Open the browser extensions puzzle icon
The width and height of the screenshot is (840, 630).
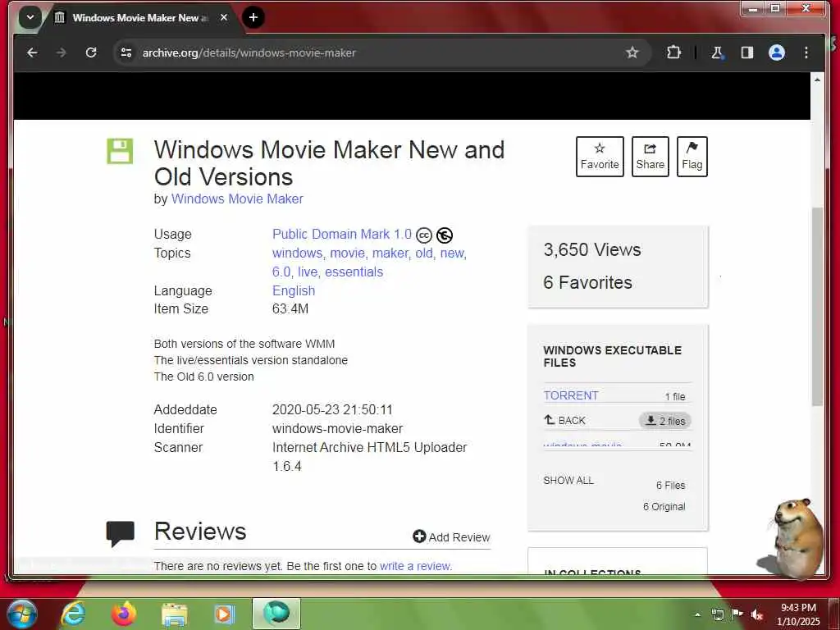(x=673, y=52)
